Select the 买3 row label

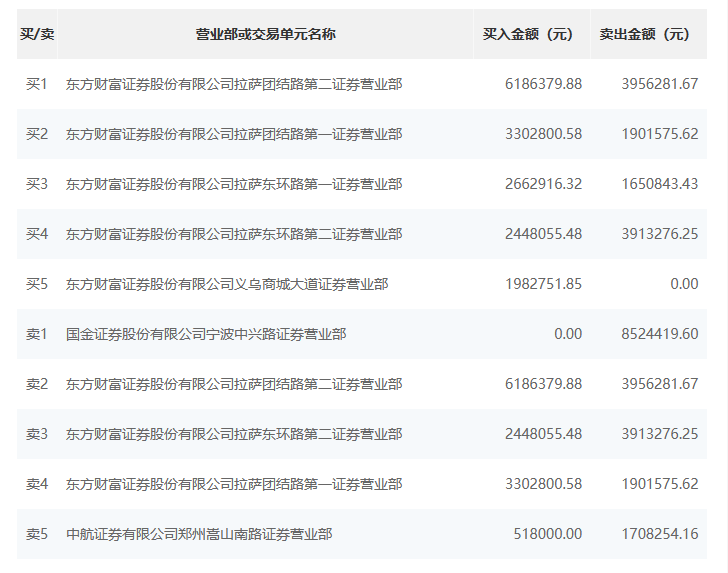(x=37, y=184)
